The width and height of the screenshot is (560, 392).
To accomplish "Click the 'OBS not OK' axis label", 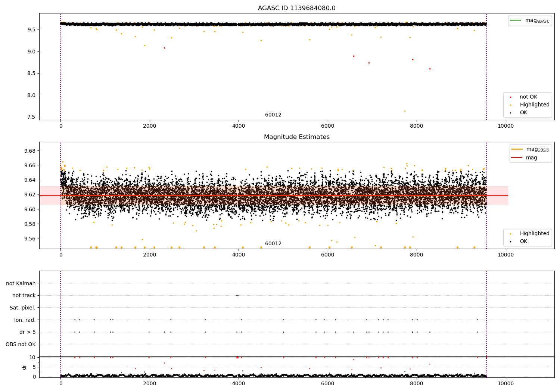I will coord(21,345).
